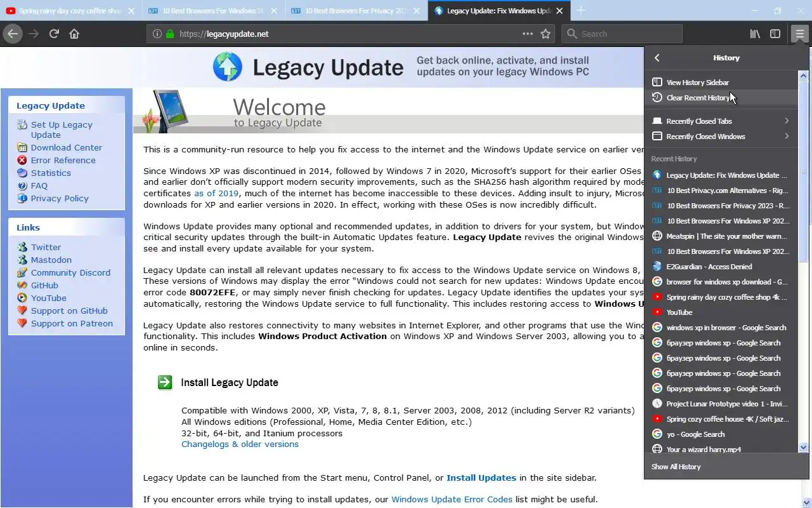
Task: Toggle the sidebars toolbar icon
Action: point(775,34)
